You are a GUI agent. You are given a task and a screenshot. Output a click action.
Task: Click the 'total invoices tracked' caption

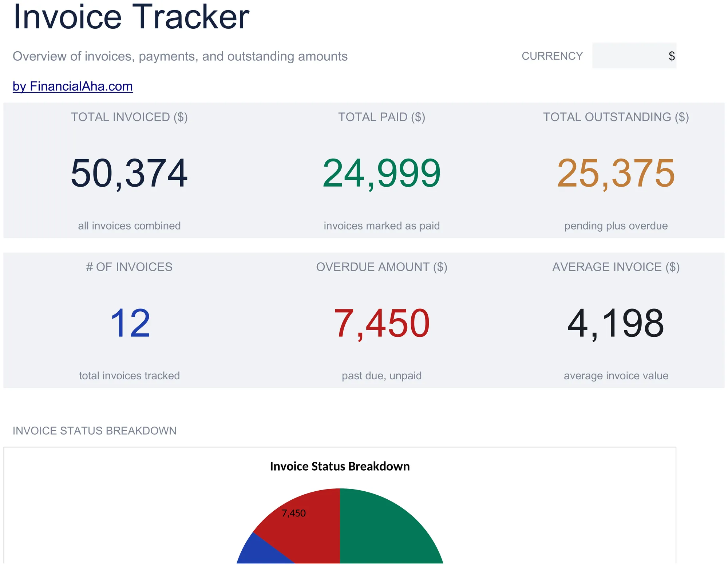point(129,376)
